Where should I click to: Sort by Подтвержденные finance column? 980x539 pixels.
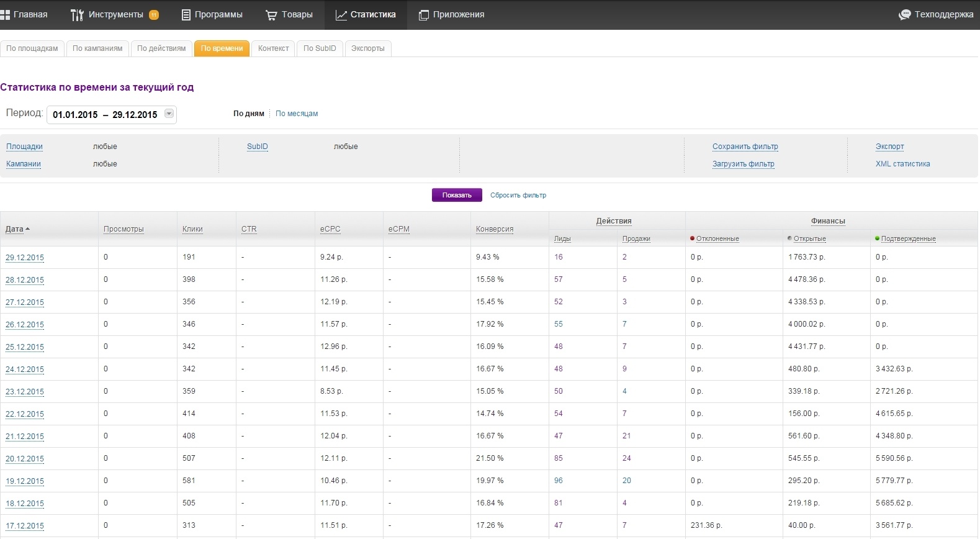(908, 238)
